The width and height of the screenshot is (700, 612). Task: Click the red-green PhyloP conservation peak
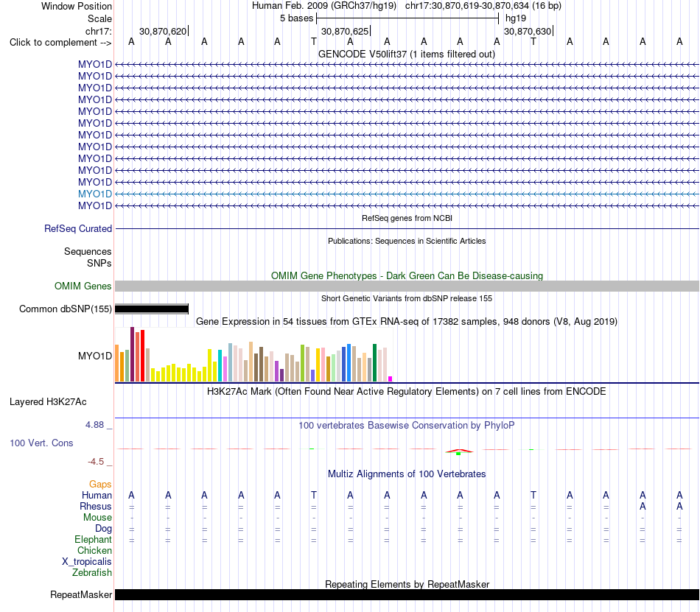coord(459,451)
